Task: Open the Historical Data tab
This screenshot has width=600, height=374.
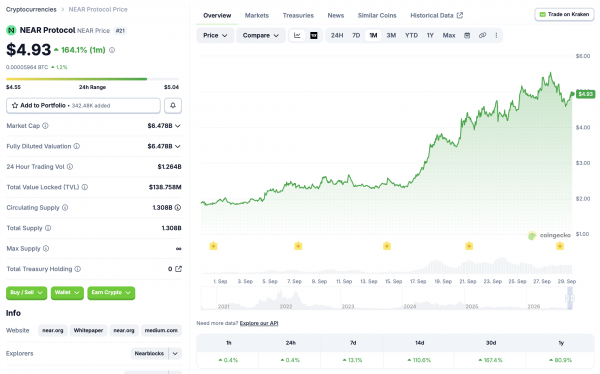Action: click(x=436, y=15)
